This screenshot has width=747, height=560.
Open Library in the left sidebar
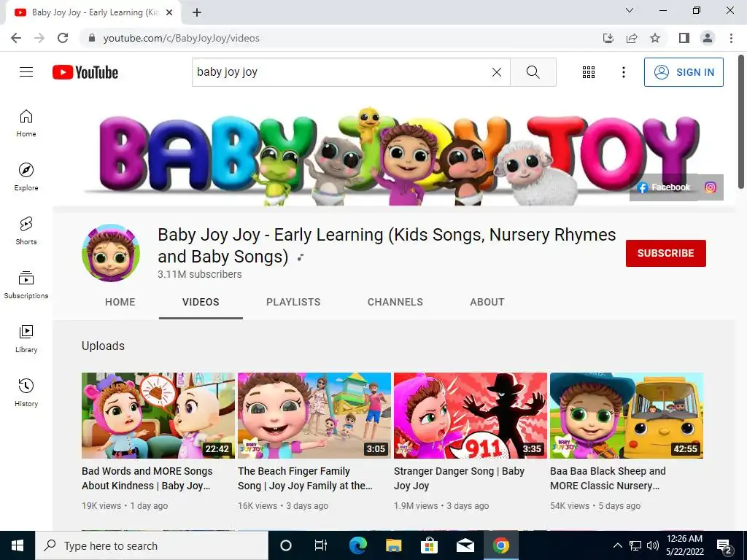click(x=26, y=338)
